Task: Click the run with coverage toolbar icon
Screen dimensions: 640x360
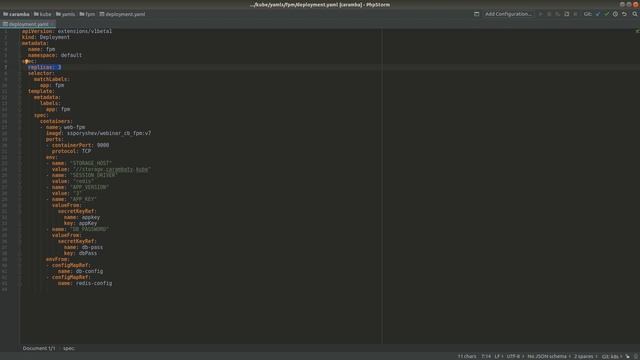Action: pos(558,14)
